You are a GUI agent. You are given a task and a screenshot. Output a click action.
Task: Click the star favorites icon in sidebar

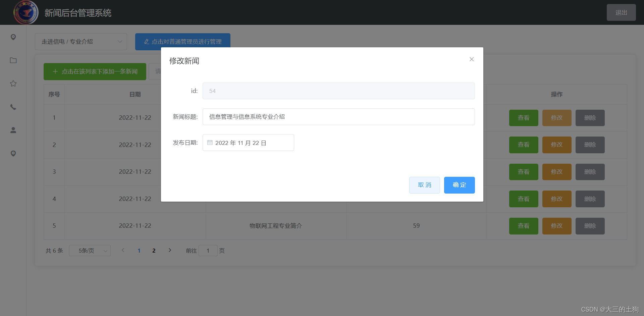(13, 84)
